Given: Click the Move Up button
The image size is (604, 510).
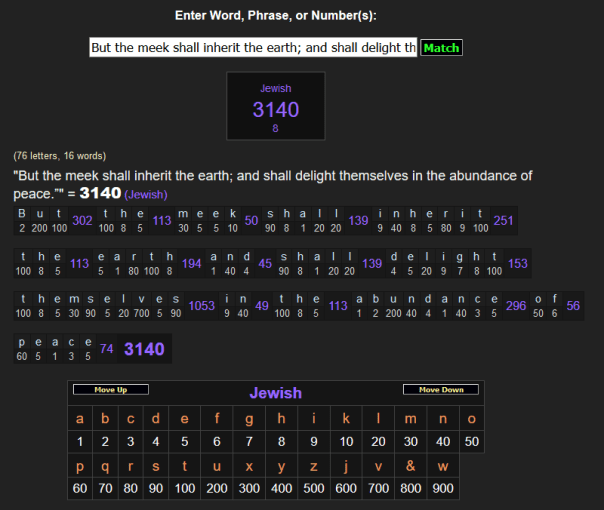Looking at the screenshot, I should click(x=110, y=389).
